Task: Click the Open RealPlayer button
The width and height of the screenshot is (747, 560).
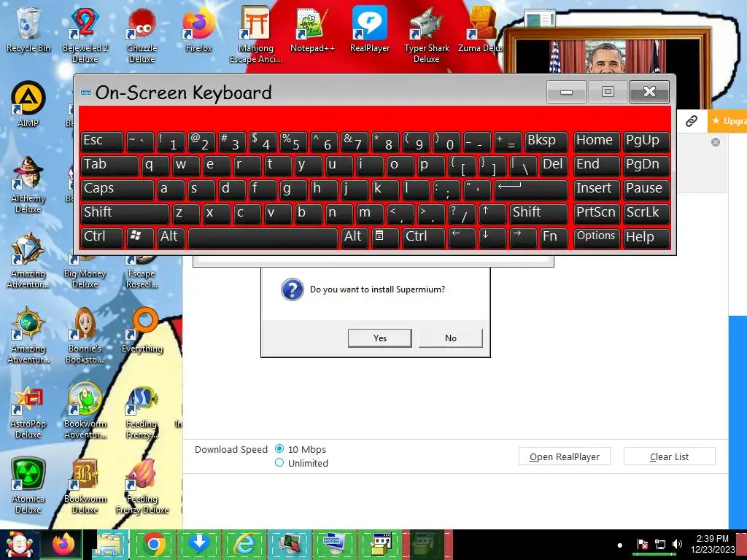Action: pyautogui.click(x=564, y=456)
